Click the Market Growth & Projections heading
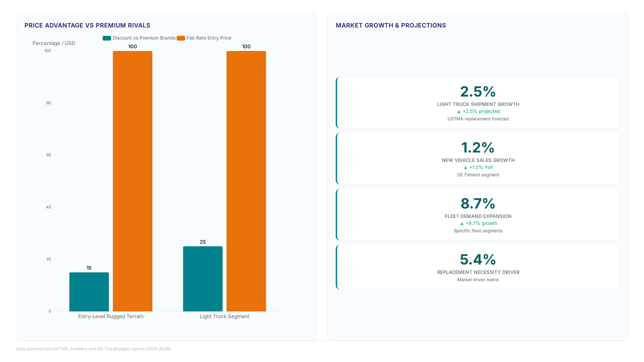The height and width of the screenshot is (362, 644). click(391, 25)
